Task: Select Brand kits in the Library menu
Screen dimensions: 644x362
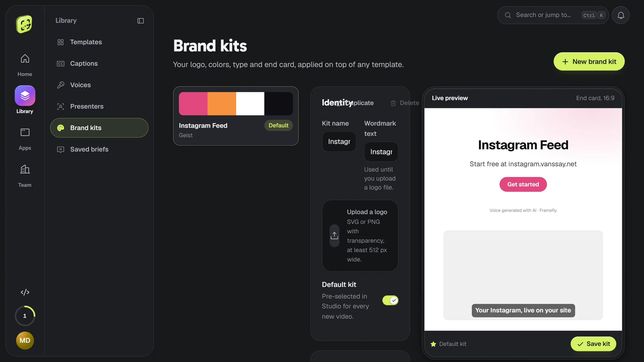Action: click(x=99, y=128)
